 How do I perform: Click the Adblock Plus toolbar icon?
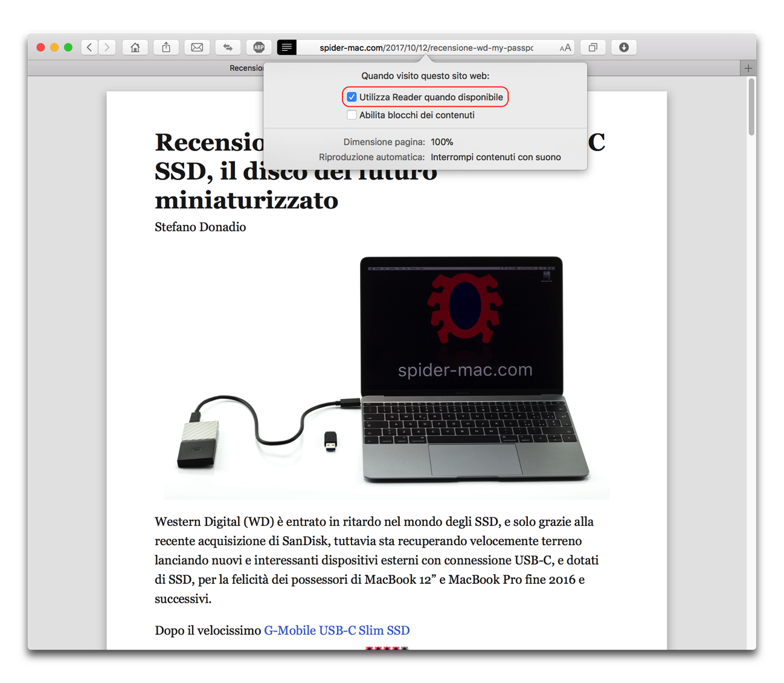click(x=259, y=47)
